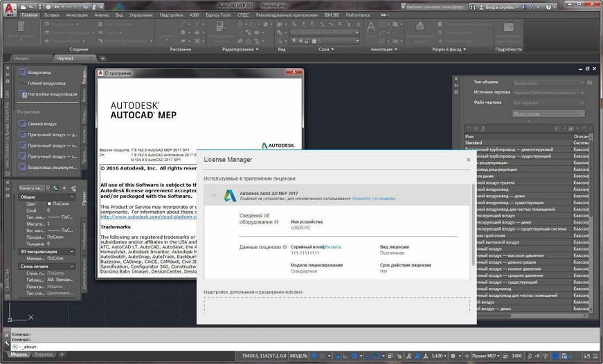
Task: Click the License Manager vertical scrollbar
Action: pos(473,225)
